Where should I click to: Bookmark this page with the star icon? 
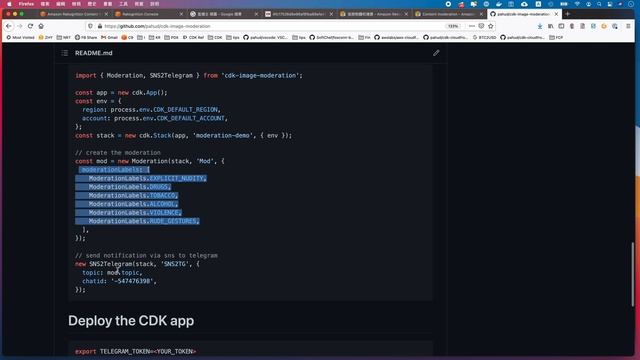[x=491, y=26]
